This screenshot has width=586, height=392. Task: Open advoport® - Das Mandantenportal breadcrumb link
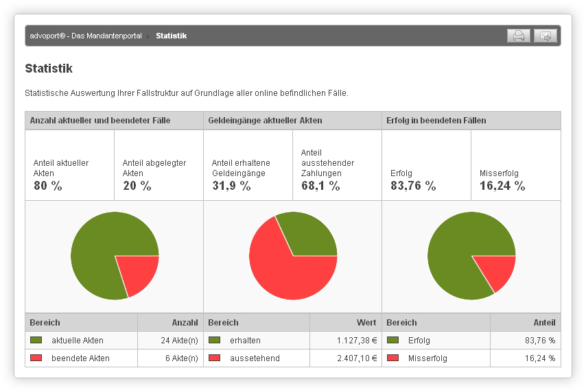86,36
